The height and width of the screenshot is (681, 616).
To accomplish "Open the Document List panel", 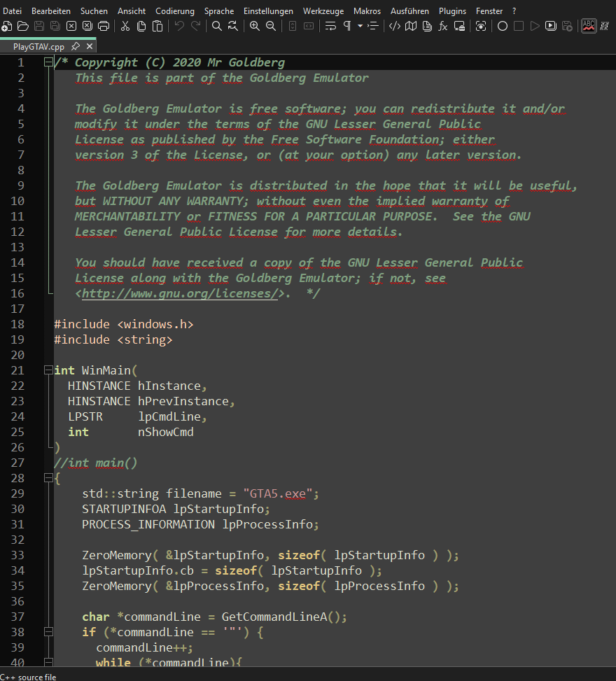I will pyautogui.click(x=427, y=27).
